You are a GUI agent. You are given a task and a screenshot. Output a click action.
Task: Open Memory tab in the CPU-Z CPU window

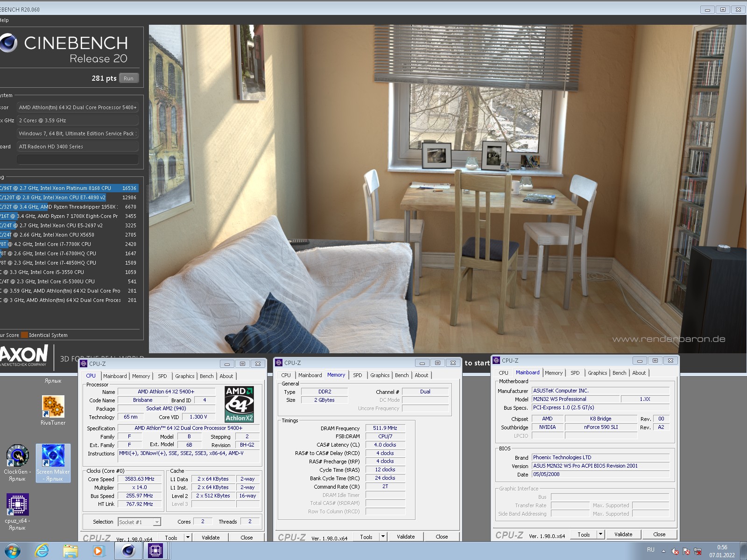coord(141,376)
